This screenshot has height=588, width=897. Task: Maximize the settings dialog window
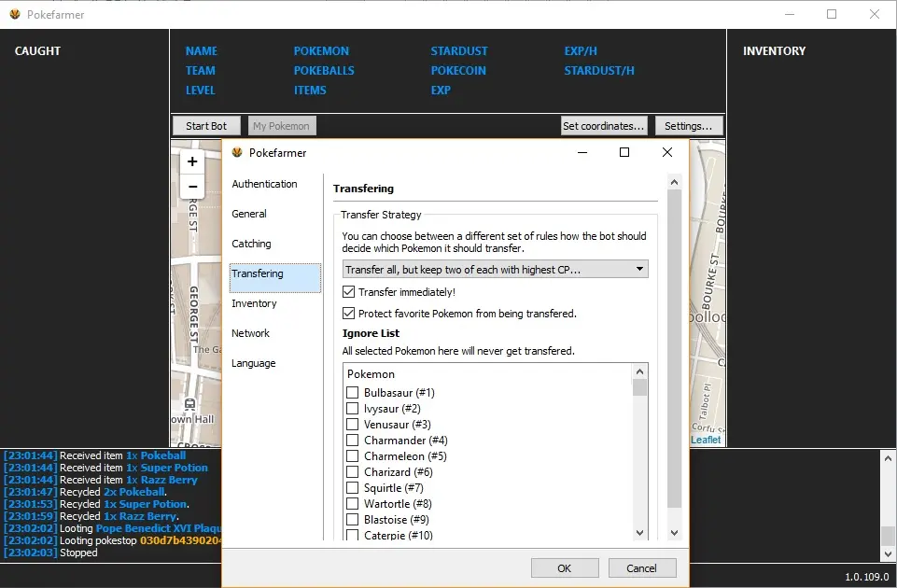point(624,152)
